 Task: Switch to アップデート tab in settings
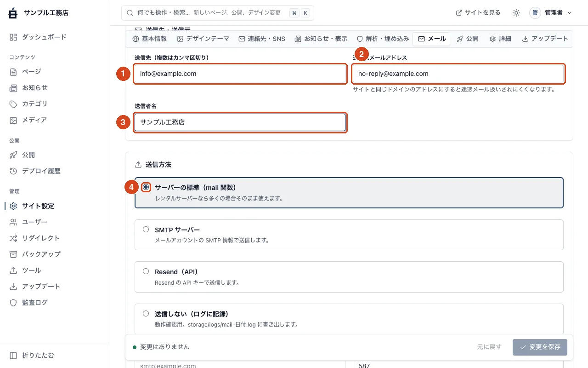pos(545,39)
